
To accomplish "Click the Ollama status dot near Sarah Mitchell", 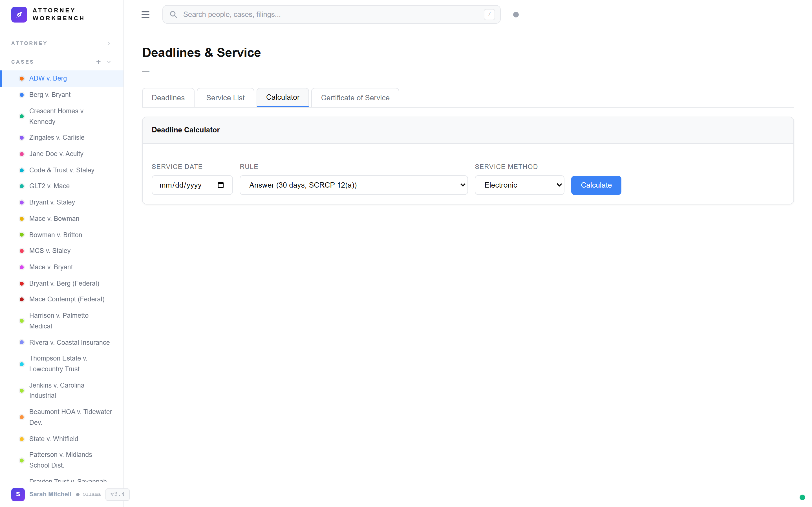I will point(77,494).
